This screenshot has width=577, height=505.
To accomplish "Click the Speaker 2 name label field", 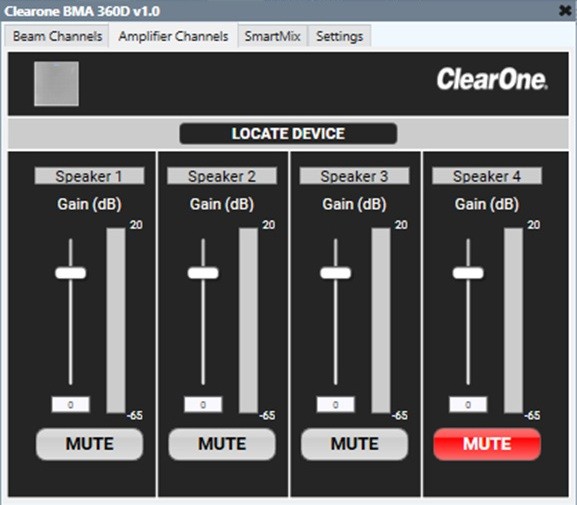I will (222, 176).
